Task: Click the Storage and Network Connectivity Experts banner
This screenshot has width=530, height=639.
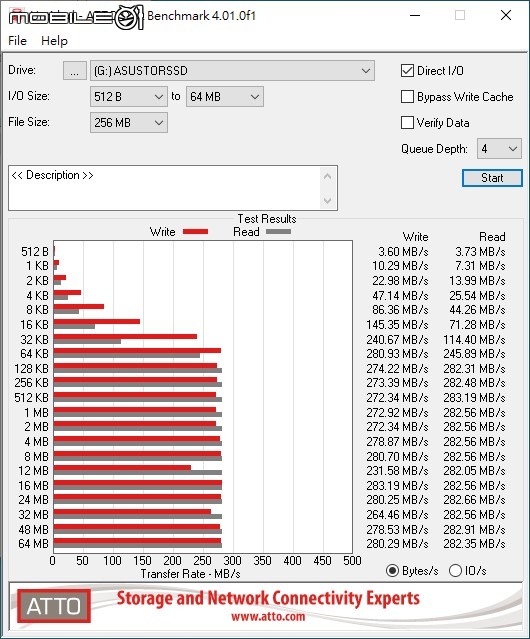Action: point(268,598)
